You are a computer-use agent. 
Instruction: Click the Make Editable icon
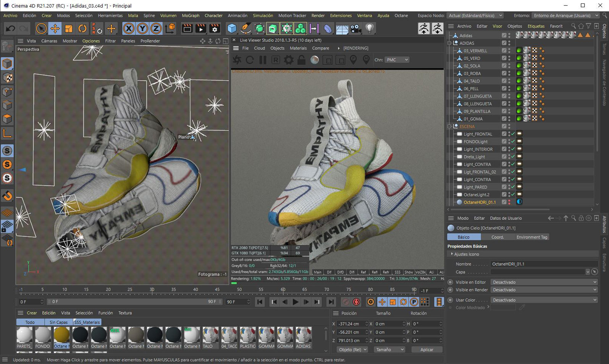[7, 47]
